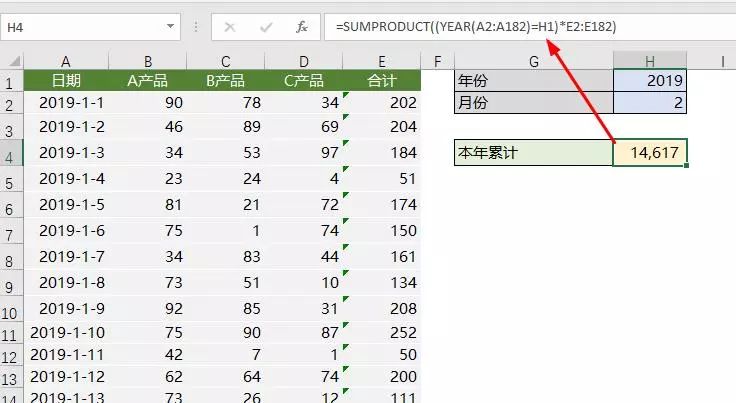Click the formula bar options dots handle

196,27
